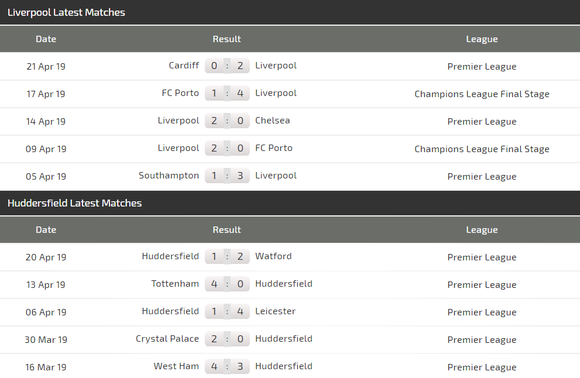This screenshot has width=580, height=378.
Task: Click the Watford team name
Action: [273, 256]
